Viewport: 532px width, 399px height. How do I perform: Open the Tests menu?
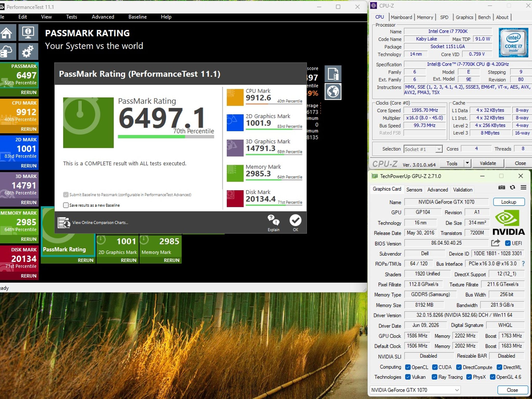(71, 17)
